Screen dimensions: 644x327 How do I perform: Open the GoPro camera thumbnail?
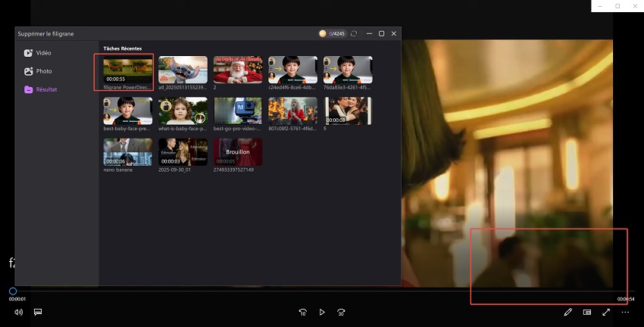pyautogui.click(x=238, y=111)
